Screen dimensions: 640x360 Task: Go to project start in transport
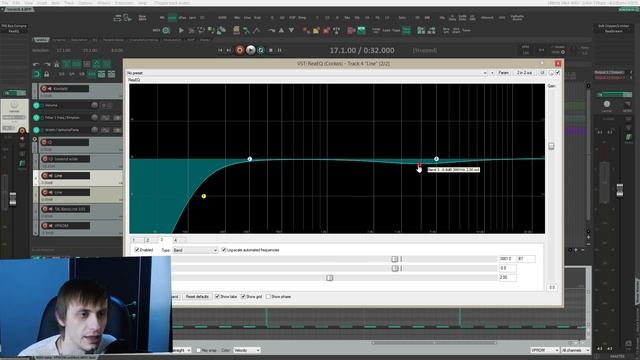click(220, 50)
